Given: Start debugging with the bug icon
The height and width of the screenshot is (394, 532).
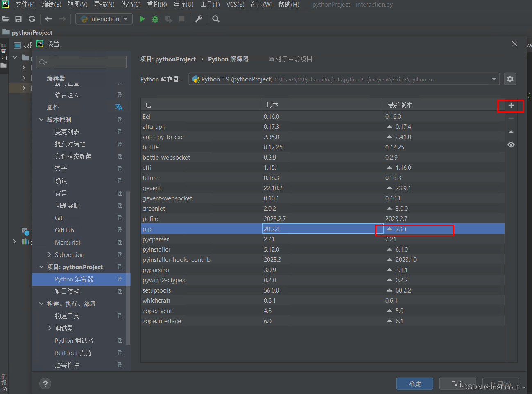Looking at the screenshot, I should pos(155,19).
